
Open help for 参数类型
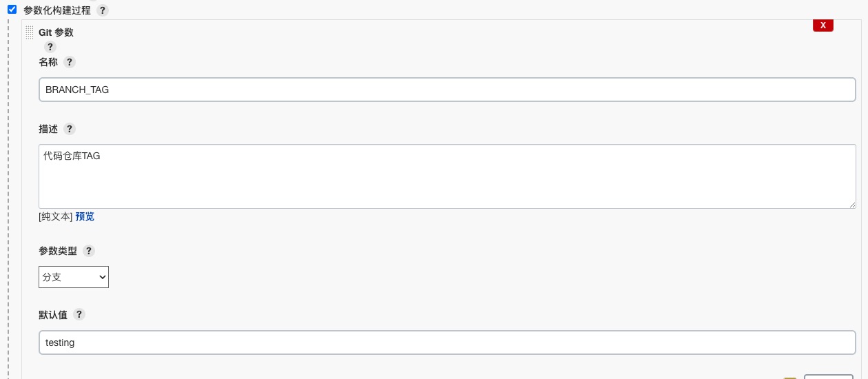click(x=88, y=251)
